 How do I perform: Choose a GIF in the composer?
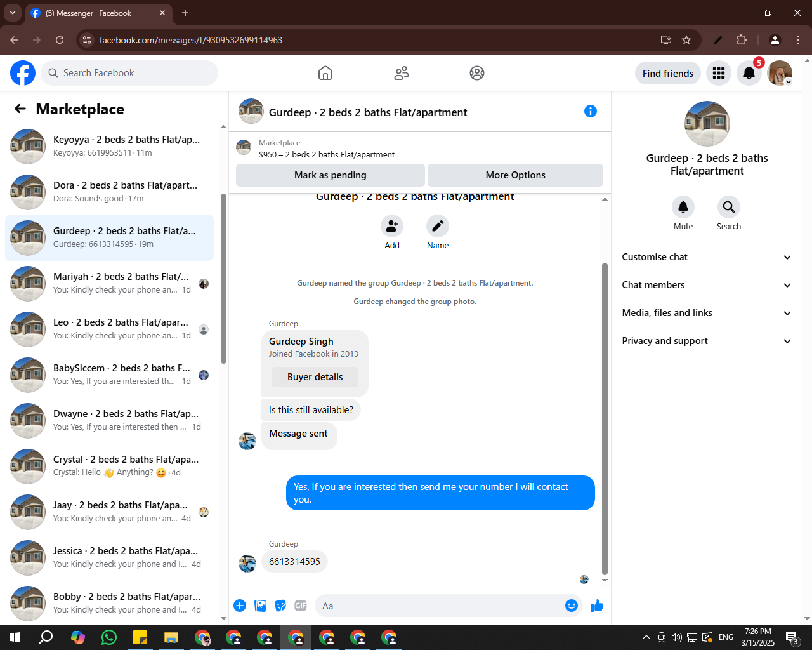(301, 606)
